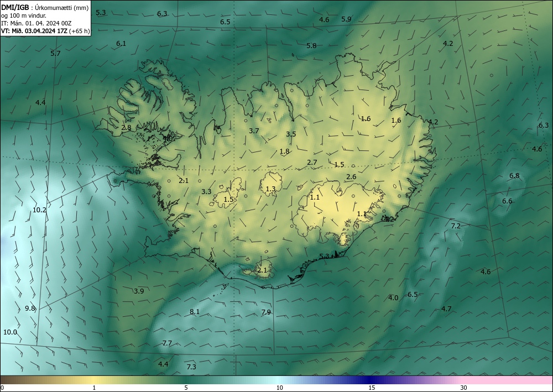553x392 pixels.
Task: Click the 'IT: Mán. 01. 04. 2024 00Z' line
Action: (36, 23)
